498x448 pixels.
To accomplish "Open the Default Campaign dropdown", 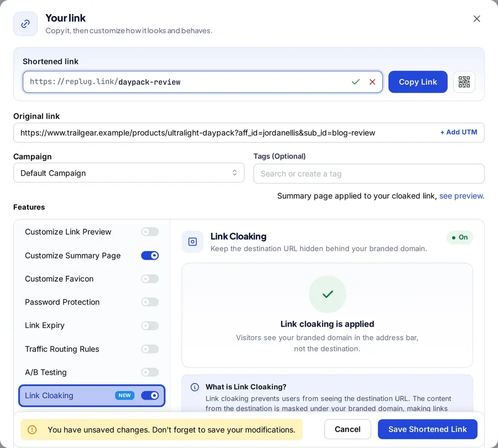I will (x=129, y=173).
